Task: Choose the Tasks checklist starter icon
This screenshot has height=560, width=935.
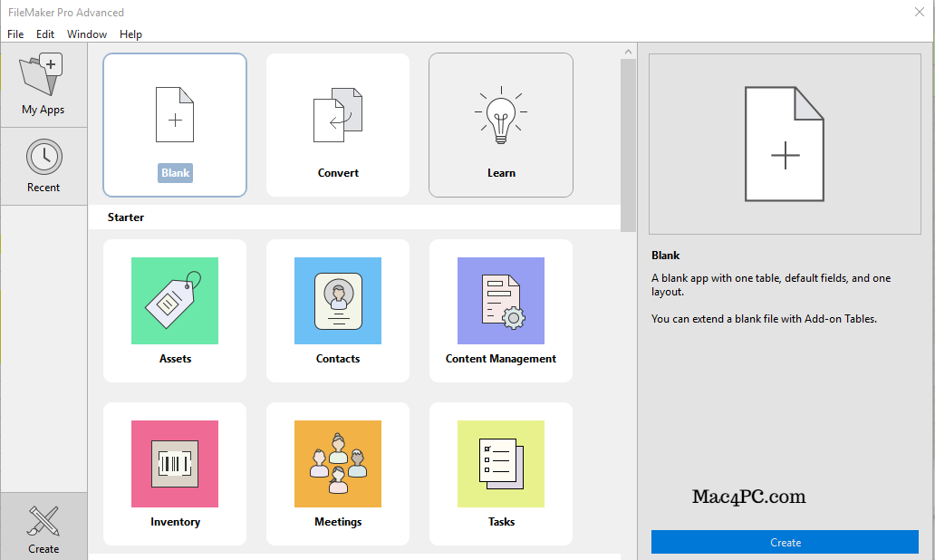Action: pos(501,464)
